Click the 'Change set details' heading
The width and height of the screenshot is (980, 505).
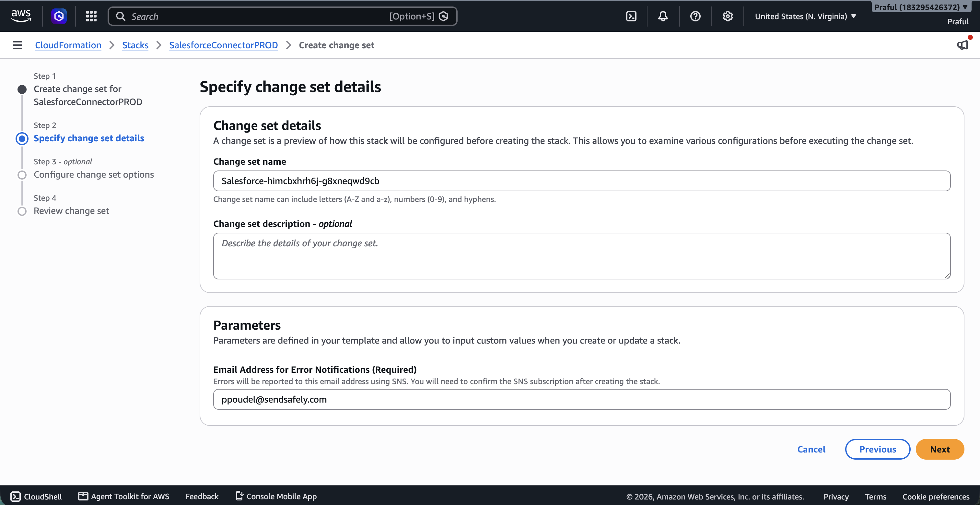pos(267,125)
